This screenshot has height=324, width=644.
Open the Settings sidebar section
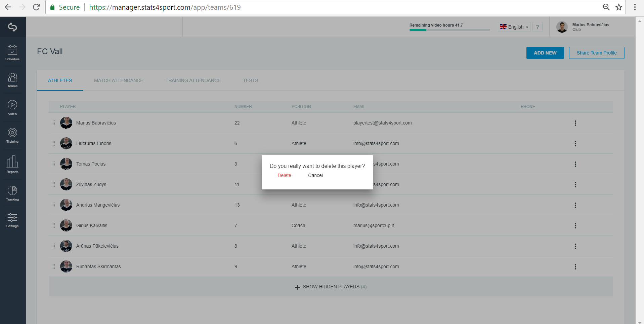click(12, 220)
